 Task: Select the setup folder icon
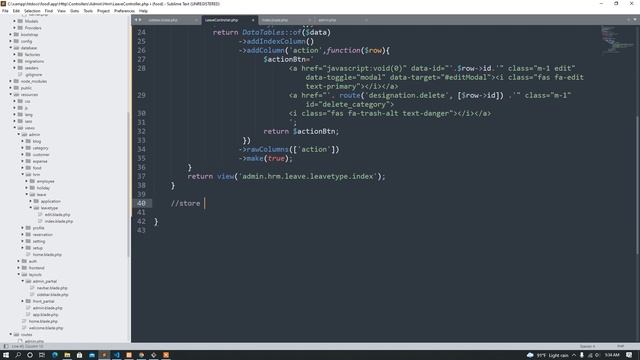tap(28, 248)
